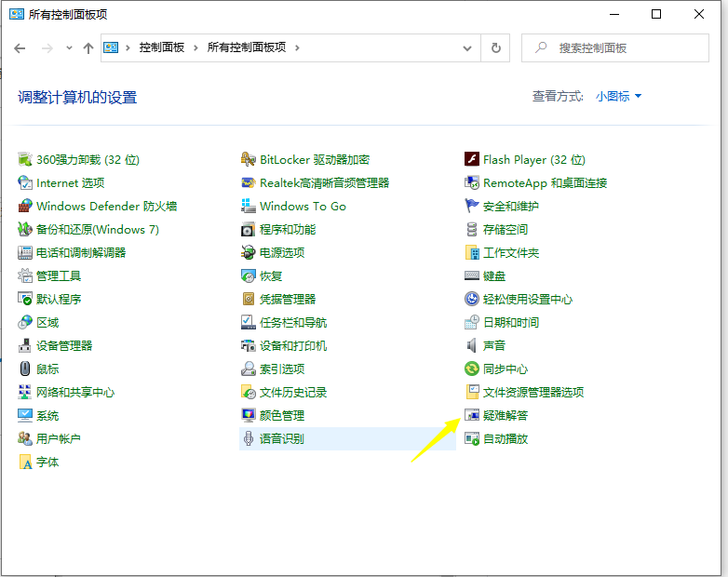Click the 同步中心 icon

[472, 369]
